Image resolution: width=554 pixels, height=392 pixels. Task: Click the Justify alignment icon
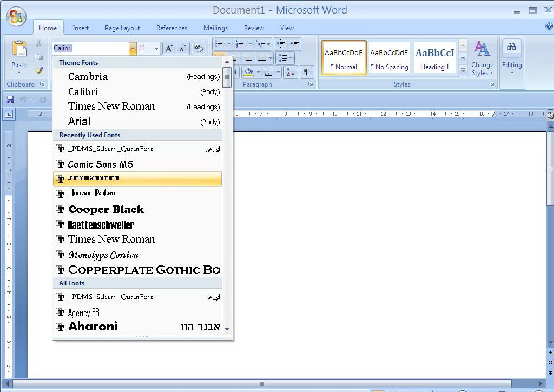[262, 58]
